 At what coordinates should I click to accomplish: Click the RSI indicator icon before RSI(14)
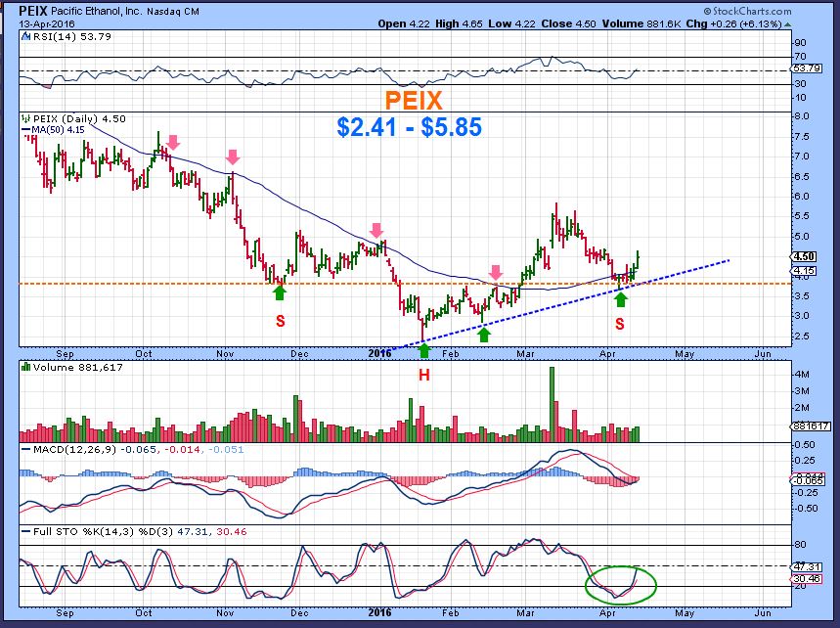coord(25,36)
